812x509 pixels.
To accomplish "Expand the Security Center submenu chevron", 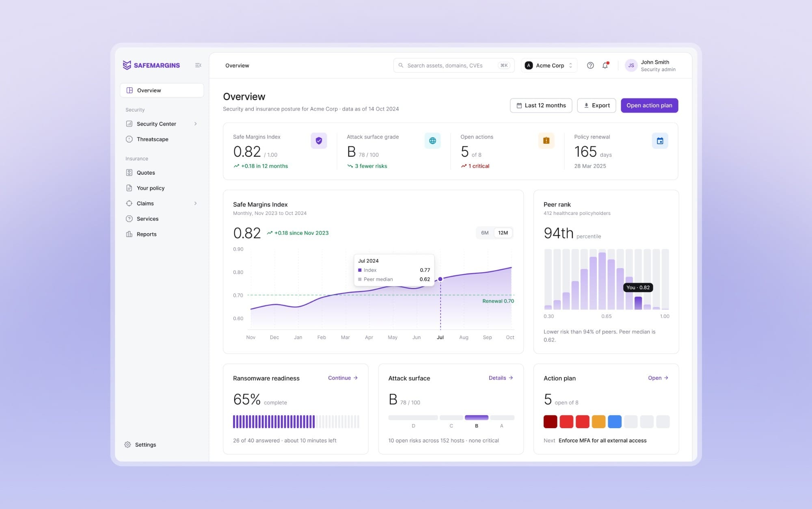I will click(x=196, y=124).
